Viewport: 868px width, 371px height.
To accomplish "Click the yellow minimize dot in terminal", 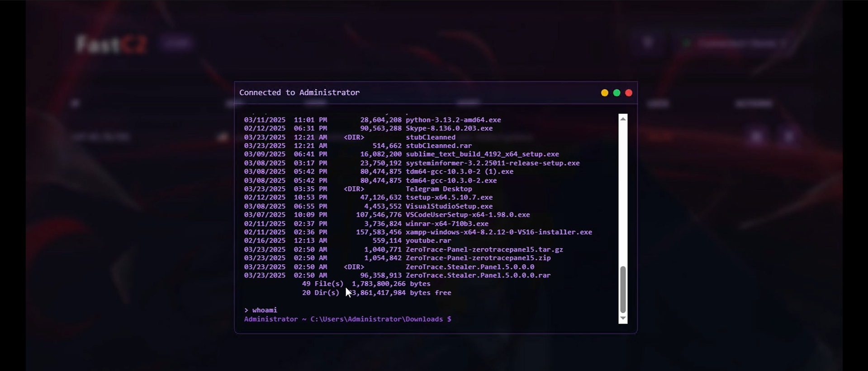I will click(x=604, y=93).
